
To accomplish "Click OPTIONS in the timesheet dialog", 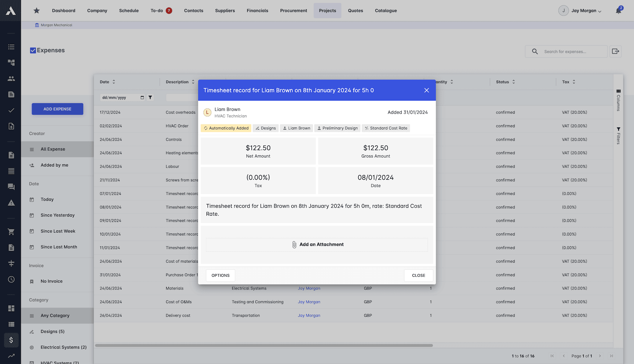I will pos(220,275).
